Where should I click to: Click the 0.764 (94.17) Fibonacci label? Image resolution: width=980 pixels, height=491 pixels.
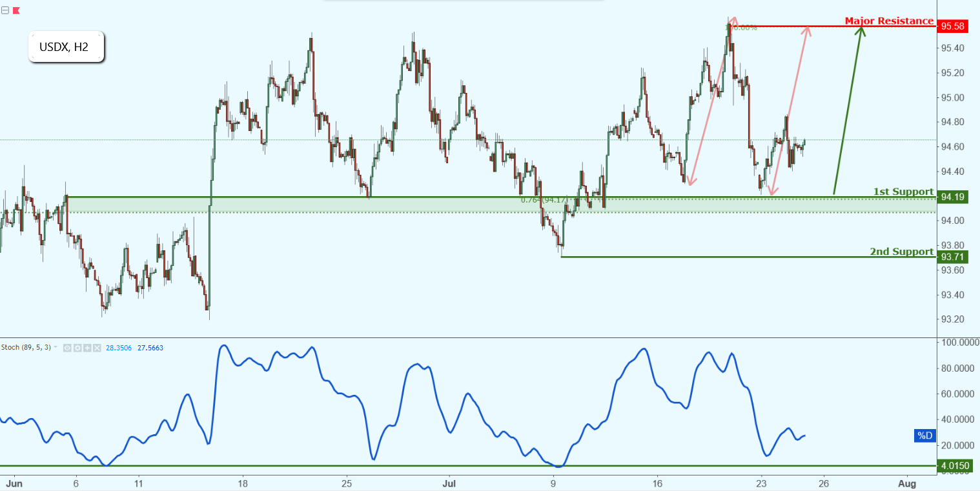coord(545,200)
